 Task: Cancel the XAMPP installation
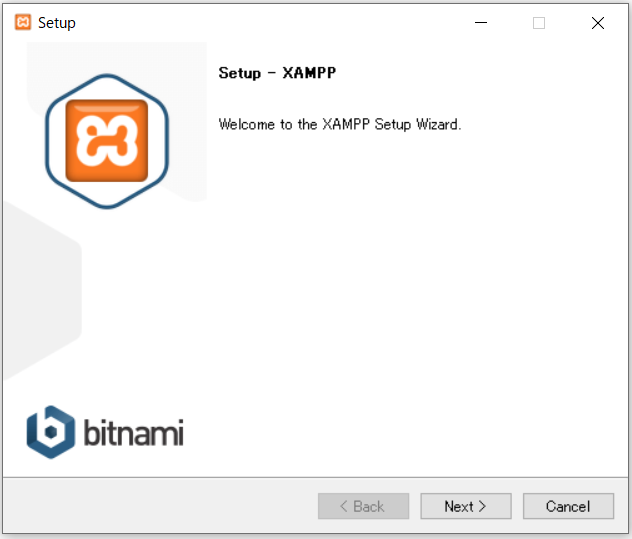click(x=568, y=506)
